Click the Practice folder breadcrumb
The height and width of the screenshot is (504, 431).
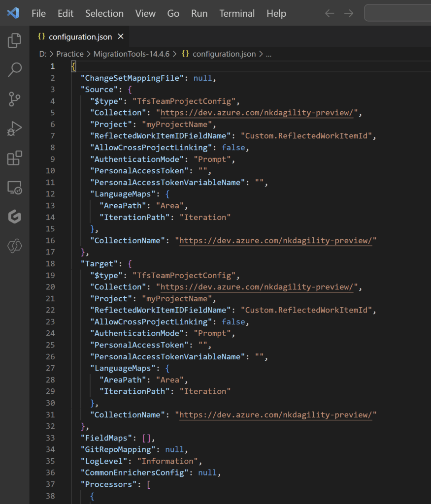69,54
